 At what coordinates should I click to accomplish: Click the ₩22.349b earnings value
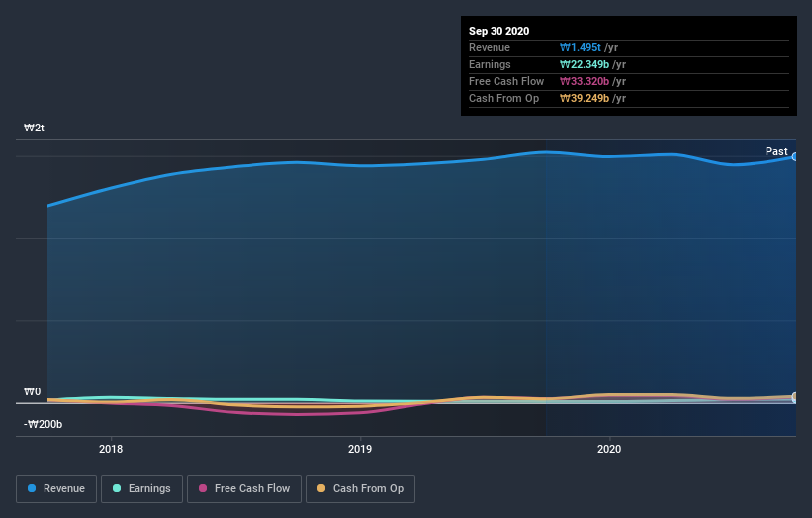pyautogui.click(x=585, y=64)
